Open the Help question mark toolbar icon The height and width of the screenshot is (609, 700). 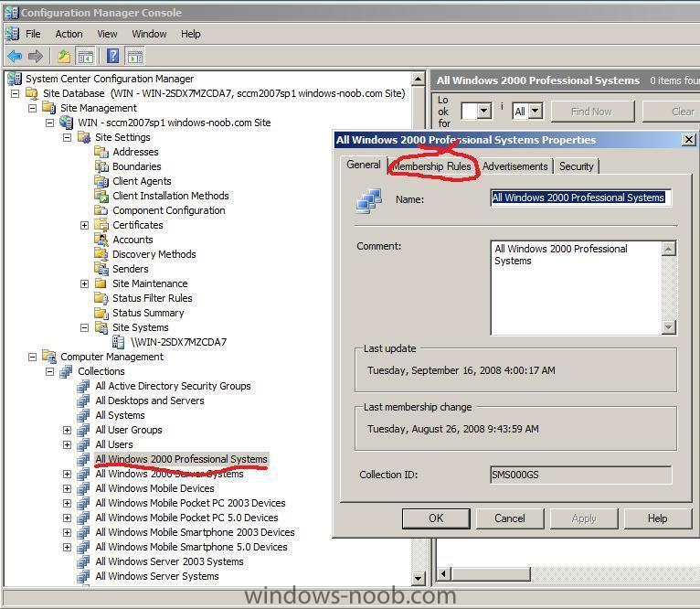[x=113, y=57]
